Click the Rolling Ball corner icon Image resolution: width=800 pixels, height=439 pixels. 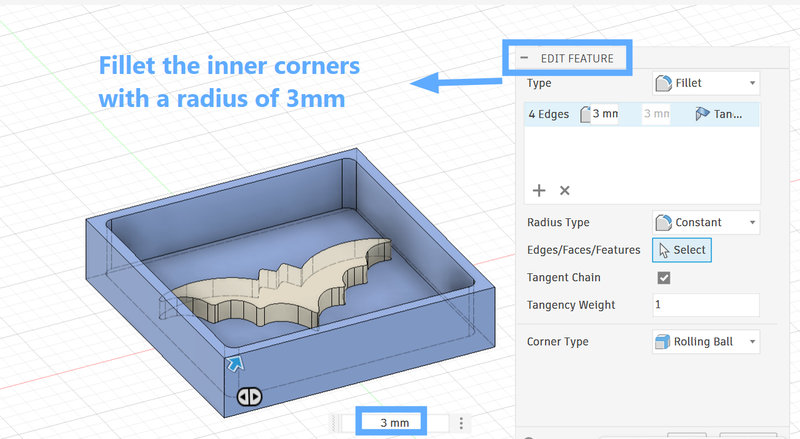[x=662, y=342]
